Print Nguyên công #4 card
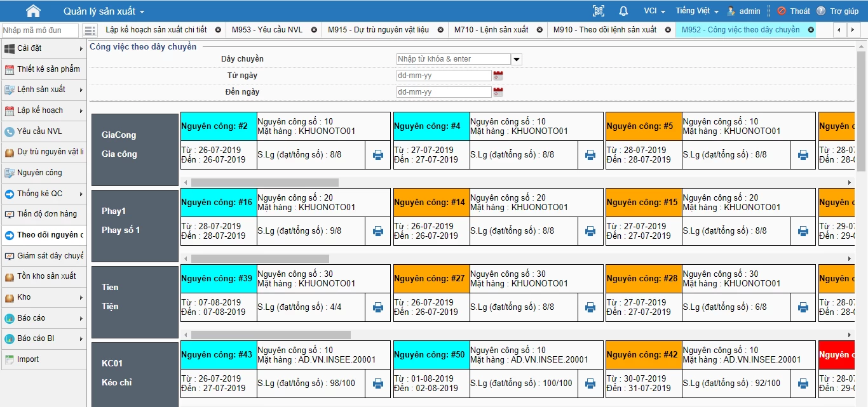 click(x=590, y=154)
